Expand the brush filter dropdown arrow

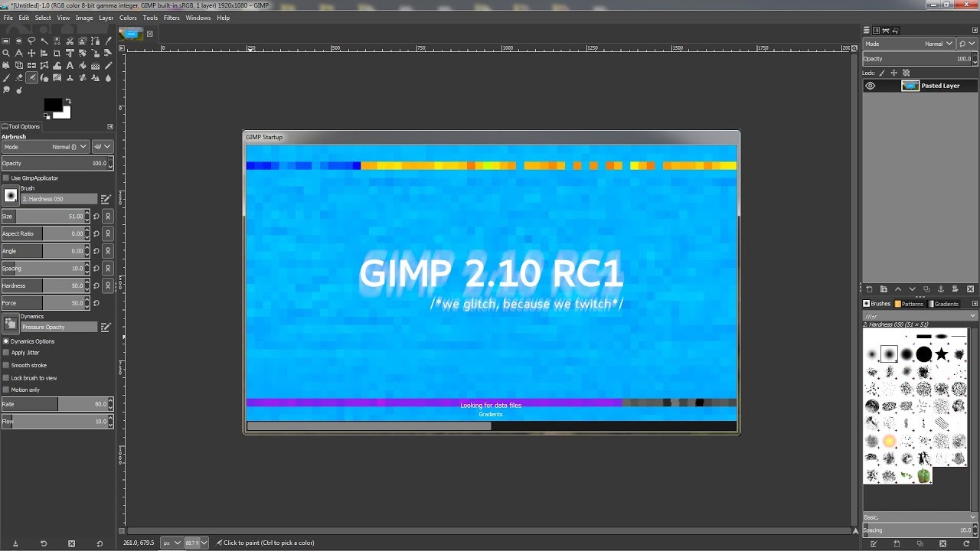coord(973,315)
